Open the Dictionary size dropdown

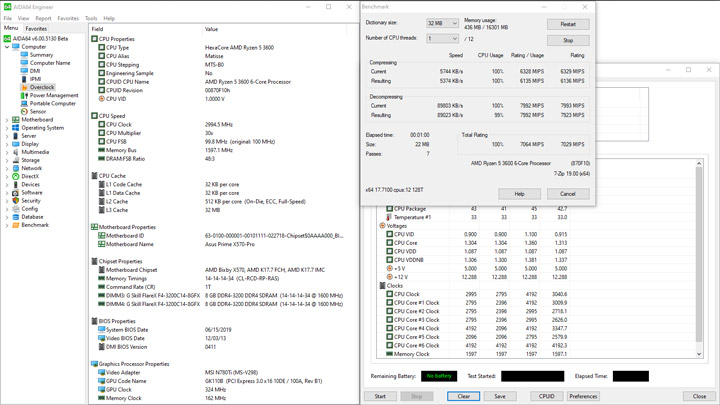(x=442, y=23)
